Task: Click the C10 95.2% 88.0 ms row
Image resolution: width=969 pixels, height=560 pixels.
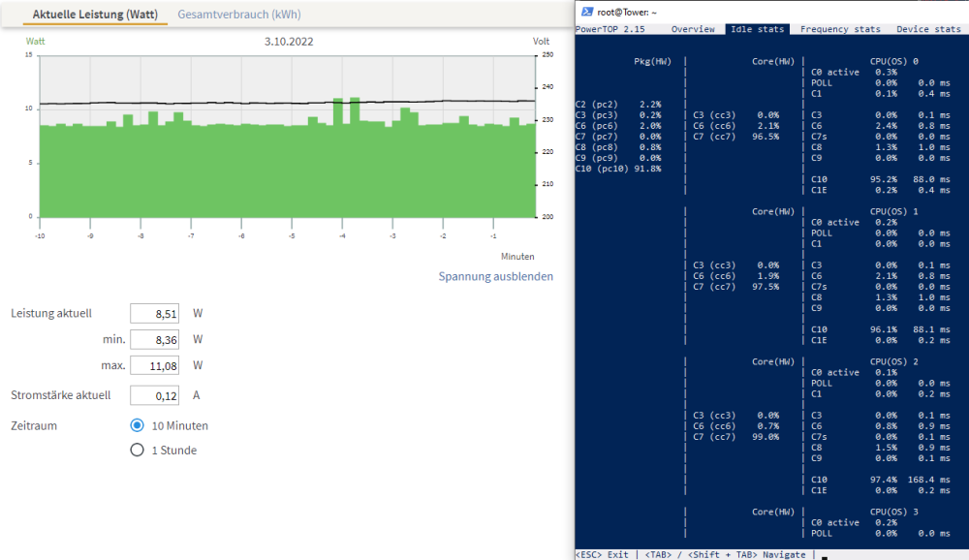Action: (x=881, y=179)
